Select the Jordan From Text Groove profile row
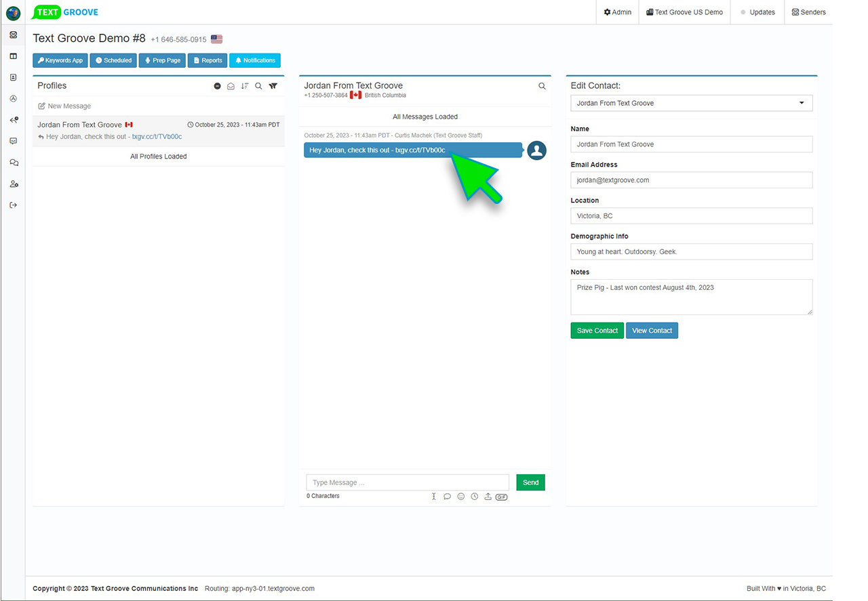Screen dimensions: 868x601 pos(159,131)
